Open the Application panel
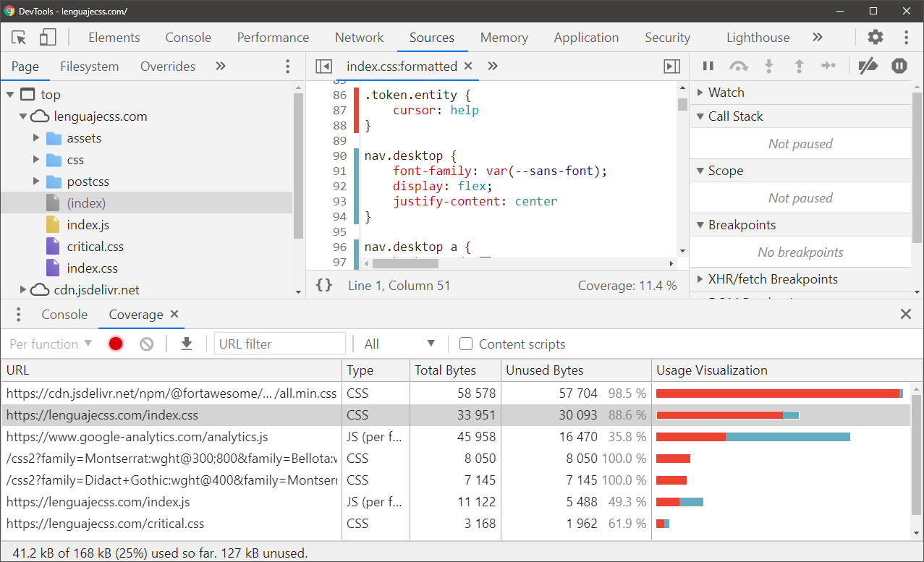 (x=586, y=38)
